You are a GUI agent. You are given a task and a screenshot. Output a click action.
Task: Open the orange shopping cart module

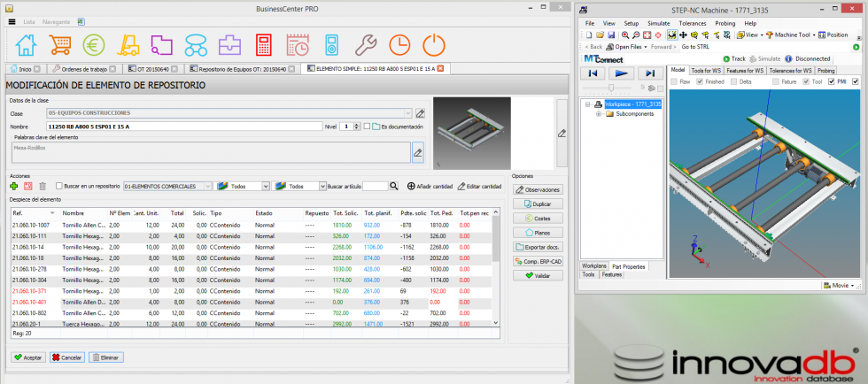(60, 45)
